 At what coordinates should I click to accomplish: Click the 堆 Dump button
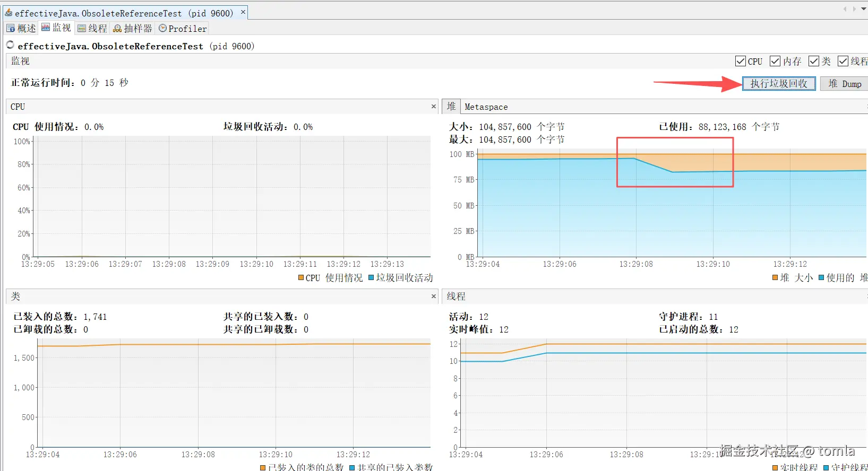click(845, 84)
